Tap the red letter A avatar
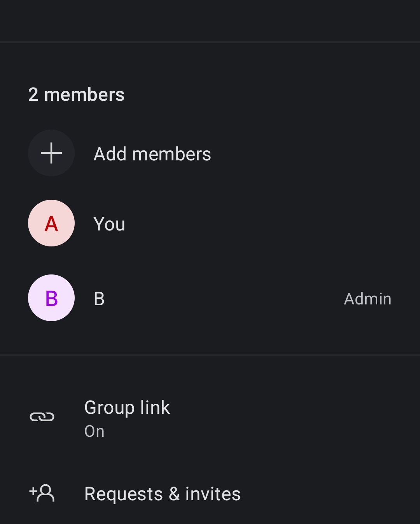The image size is (420, 524). coord(51,223)
